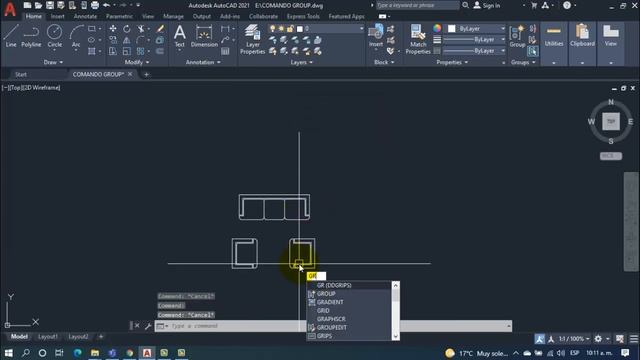Image resolution: width=640 pixels, height=360 pixels.
Task: Toggle annotation auto-scale in status bar
Action: (551, 339)
